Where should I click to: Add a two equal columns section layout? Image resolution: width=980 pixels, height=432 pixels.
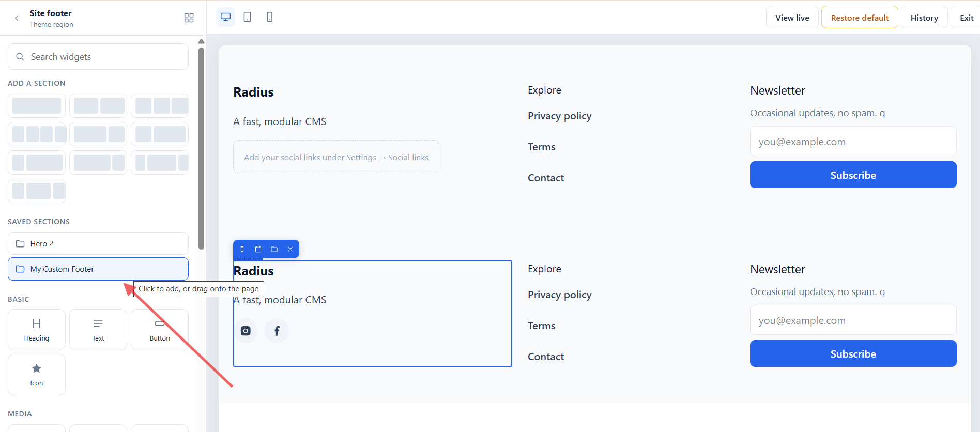click(x=98, y=105)
